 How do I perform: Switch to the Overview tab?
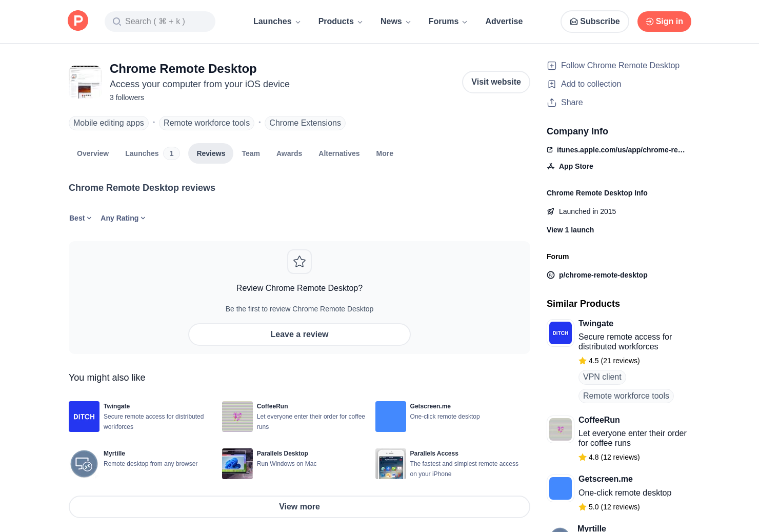tap(93, 153)
